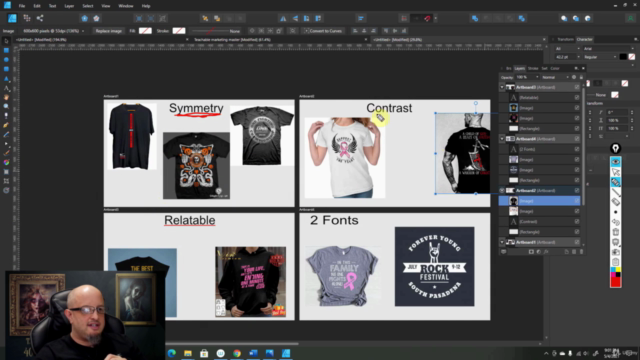Toggle visibility of Artboard3 layer

point(577,87)
